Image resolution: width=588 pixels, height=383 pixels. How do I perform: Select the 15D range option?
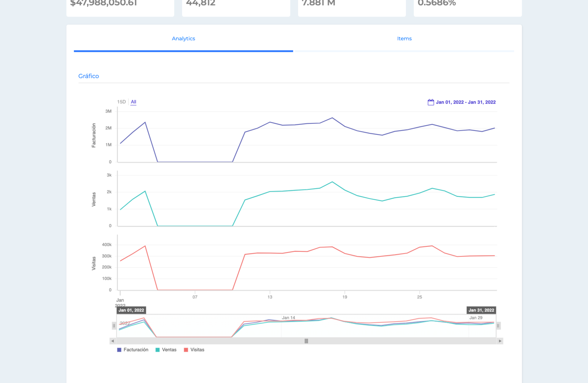[121, 102]
